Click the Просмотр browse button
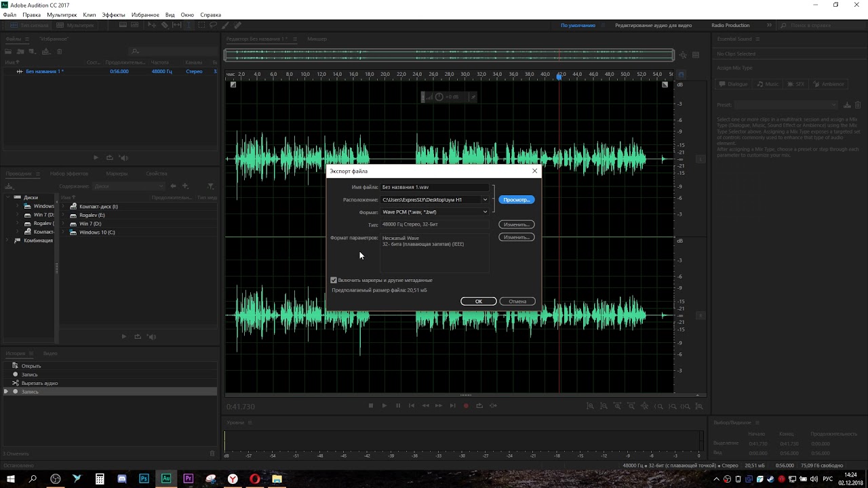 [517, 199]
